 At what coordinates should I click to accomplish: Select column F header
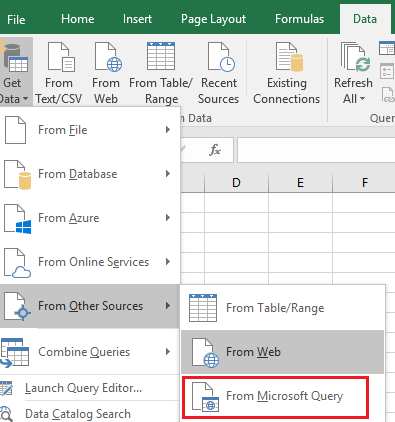[364, 183]
